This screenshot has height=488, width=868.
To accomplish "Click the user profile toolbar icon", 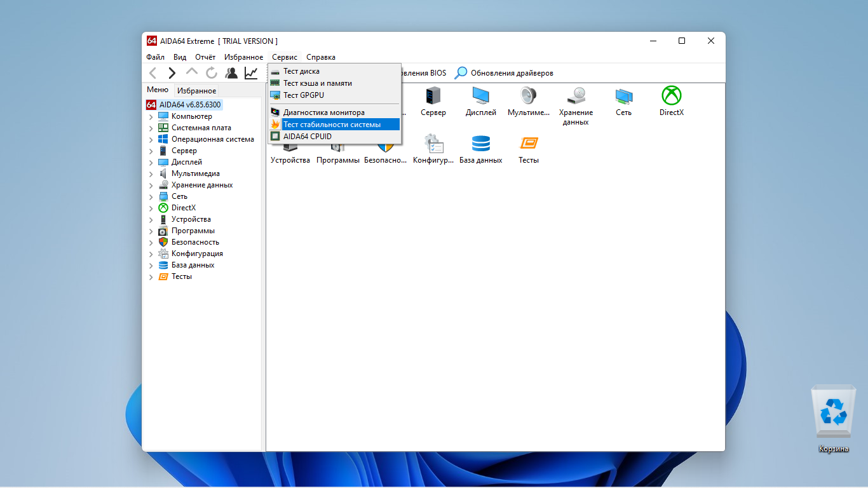I will click(231, 73).
